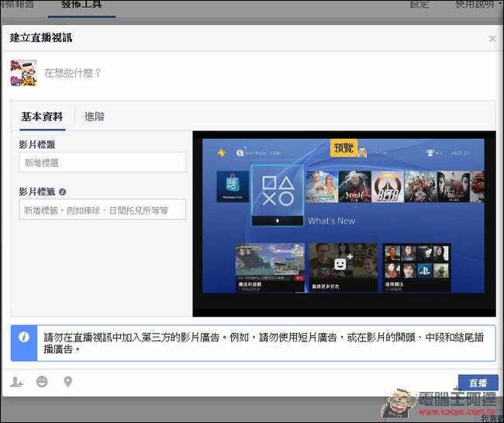Viewport: 504px width, 423px height.
Task: Switch to the 進階 tab
Action: (94, 116)
